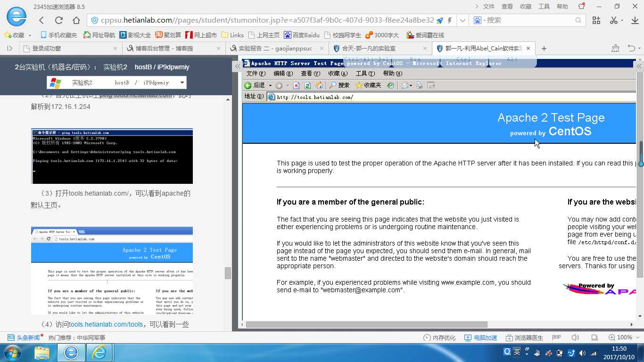Screen dimensions: 644x362
Task: Open the 聚划算 bookmark
Action: tap(168, 35)
